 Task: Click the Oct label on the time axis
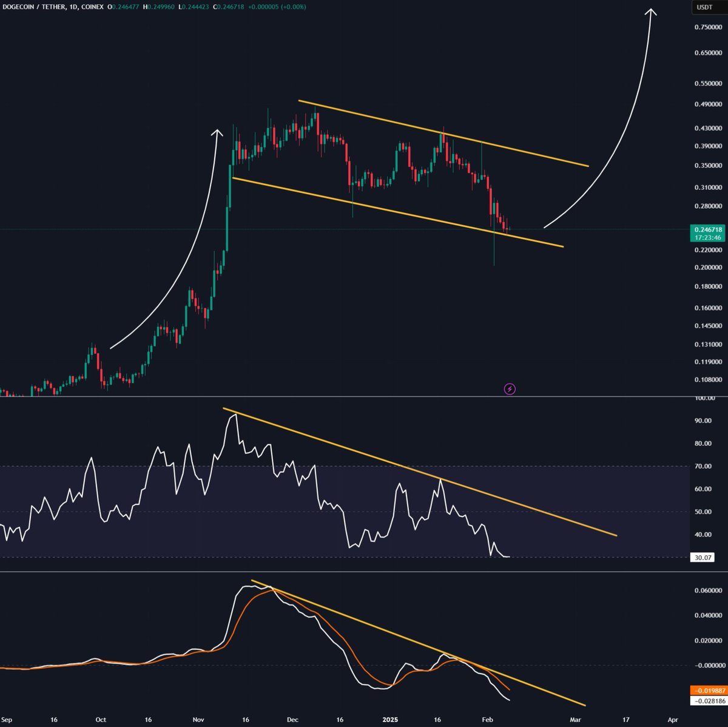(101, 720)
